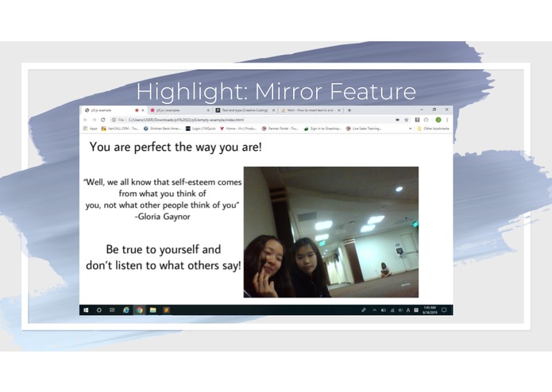Open the Partner Portal bookmark
Viewport: 552px width, 392px height.
[280, 129]
